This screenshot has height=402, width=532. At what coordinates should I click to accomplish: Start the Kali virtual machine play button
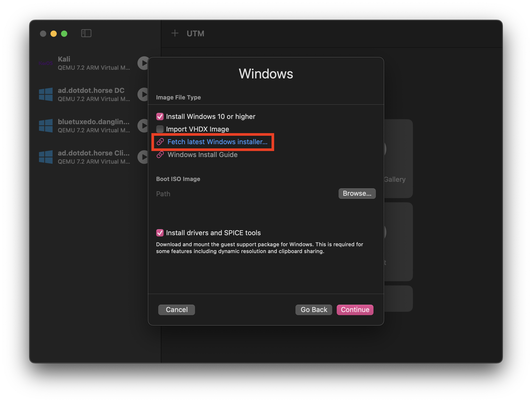(x=143, y=63)
